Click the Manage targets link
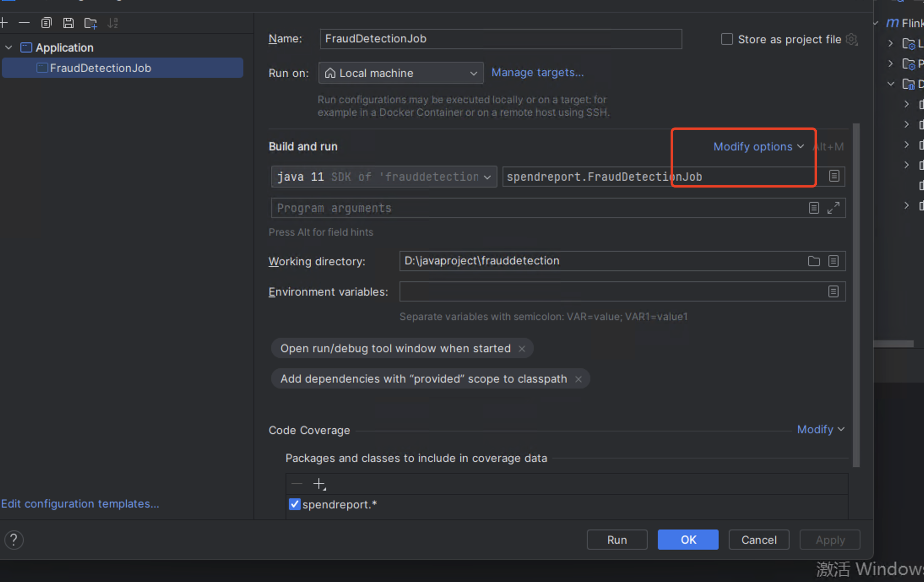Image resolution: width=924 pixels, height=582 pixels. click(x=537, y=73)
